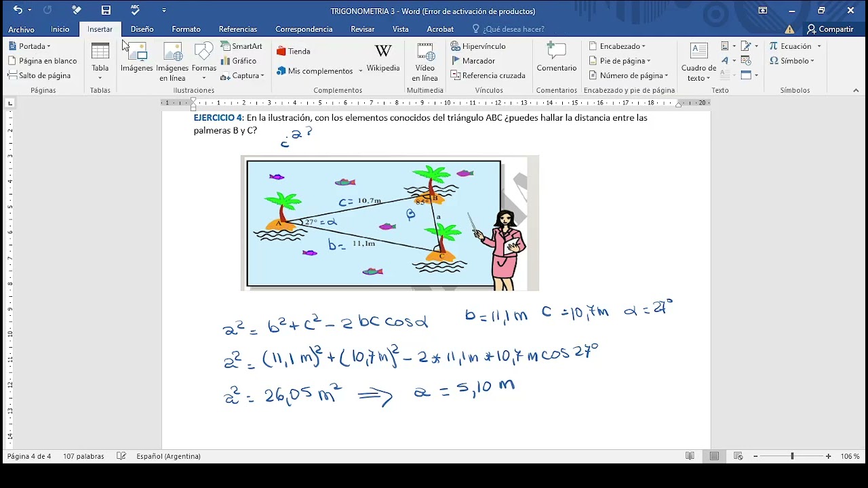Add a new Comentario
The height and width of the screenshot is (488, 868).
[x=557, y=58]
